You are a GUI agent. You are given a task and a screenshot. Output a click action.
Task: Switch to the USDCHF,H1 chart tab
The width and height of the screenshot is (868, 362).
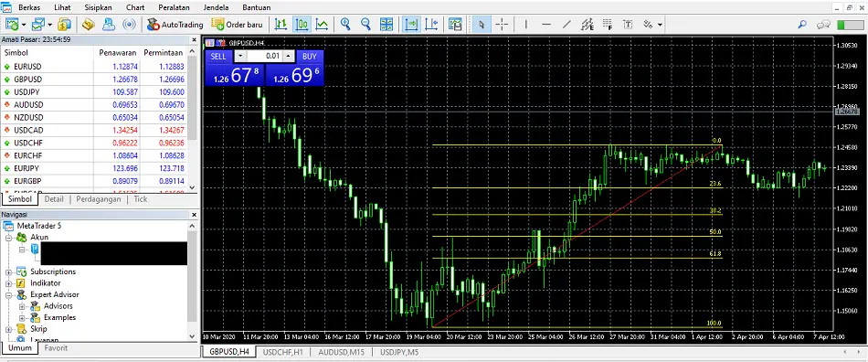pyautogui.click(x=283, y=351)
